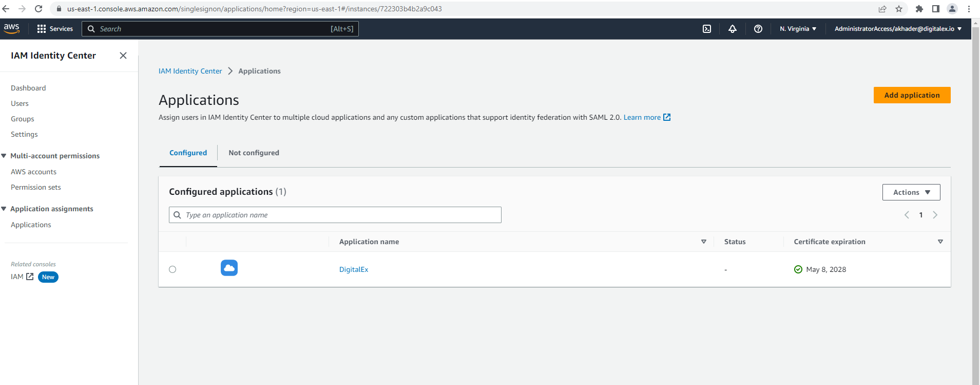This screenshot has height=385, width=980.
Task: Open the notifications bell icon
Action: click(x=733, y=29)
